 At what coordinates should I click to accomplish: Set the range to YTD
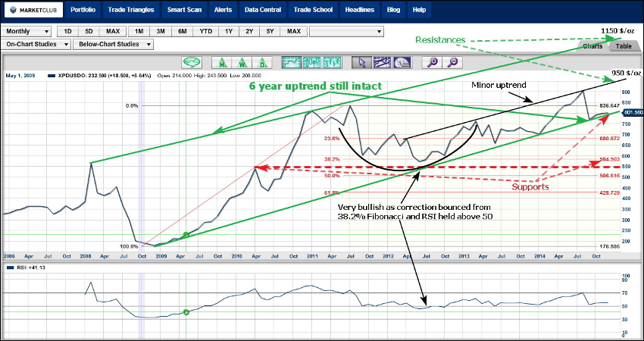205,31
